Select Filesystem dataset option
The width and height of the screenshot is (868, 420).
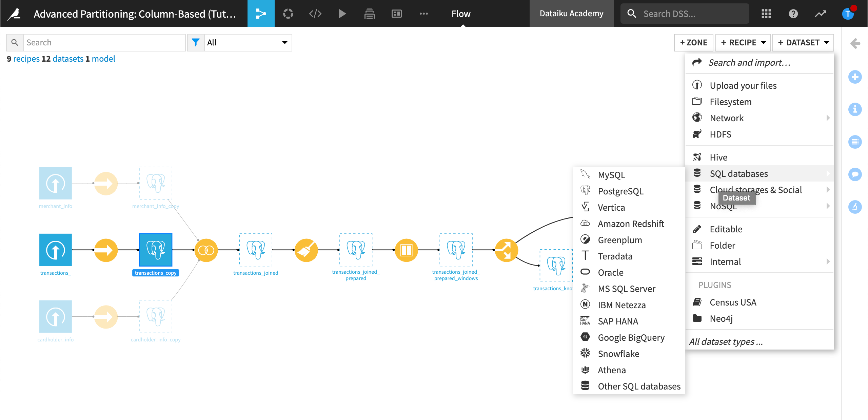coord(759,102)
